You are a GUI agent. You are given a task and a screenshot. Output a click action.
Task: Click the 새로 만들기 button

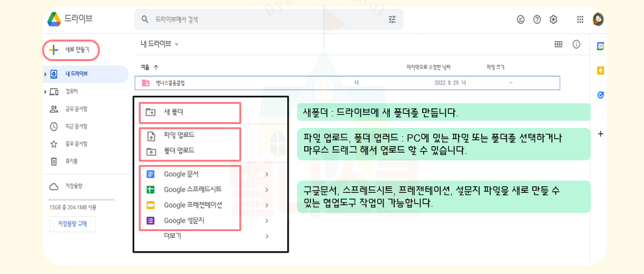coord(71,50)
